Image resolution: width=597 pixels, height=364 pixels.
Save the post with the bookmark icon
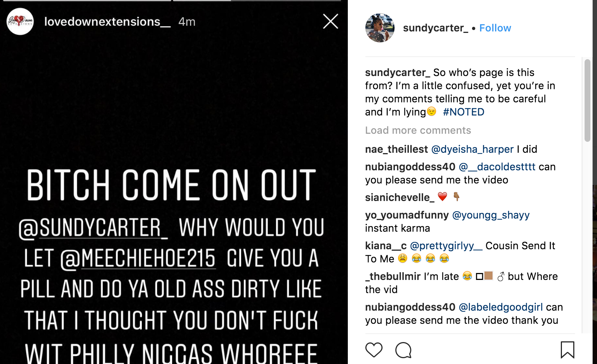(x=567, y=350)
